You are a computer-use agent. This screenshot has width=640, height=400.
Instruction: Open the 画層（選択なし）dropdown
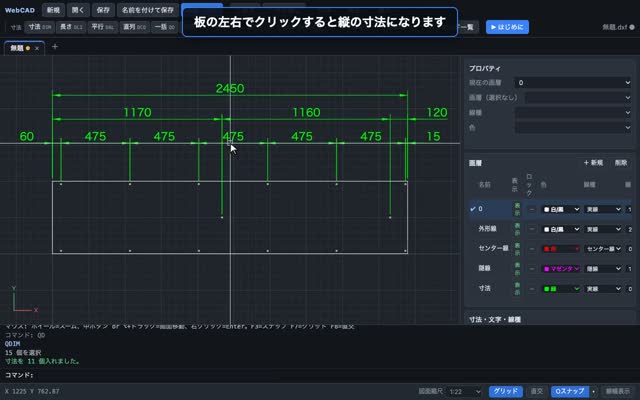(578, 98)
